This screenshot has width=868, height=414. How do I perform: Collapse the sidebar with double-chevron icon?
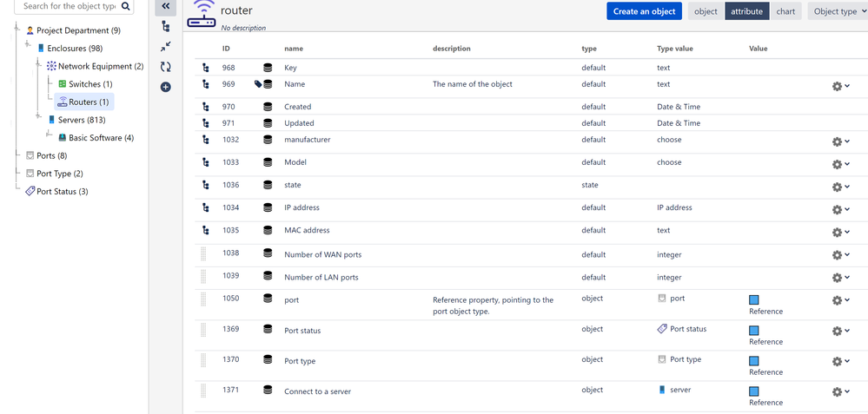[x=165, y=6]
